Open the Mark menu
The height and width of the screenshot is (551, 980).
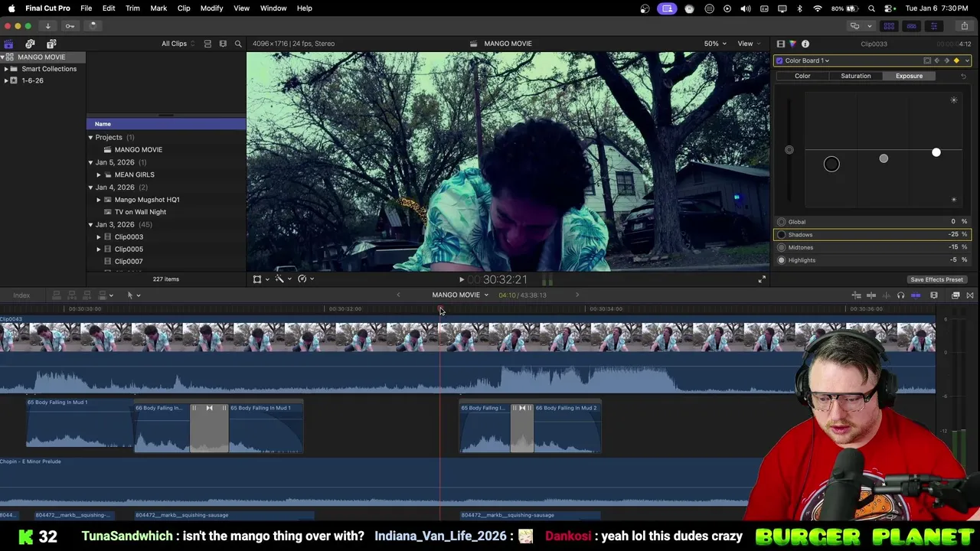point(158,8)
